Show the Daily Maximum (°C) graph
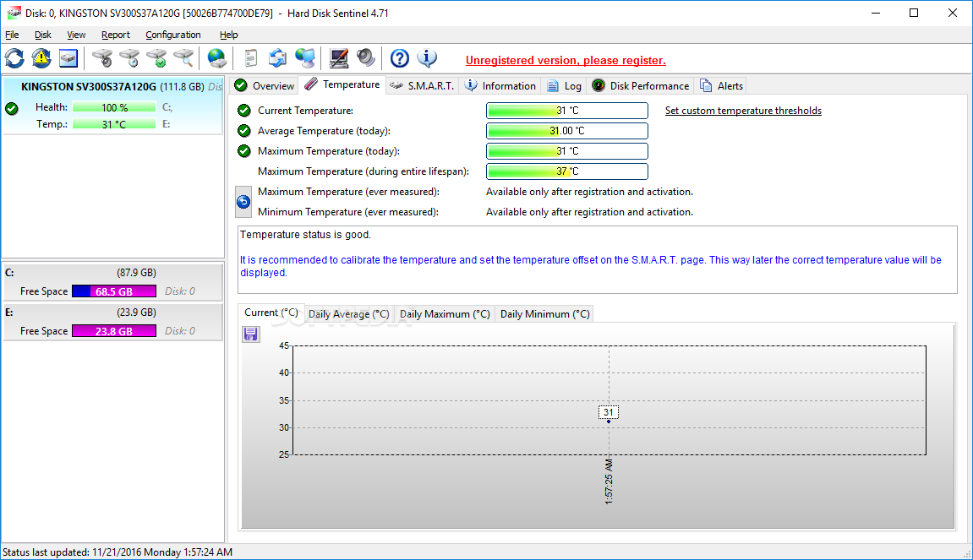 (445, 314)
